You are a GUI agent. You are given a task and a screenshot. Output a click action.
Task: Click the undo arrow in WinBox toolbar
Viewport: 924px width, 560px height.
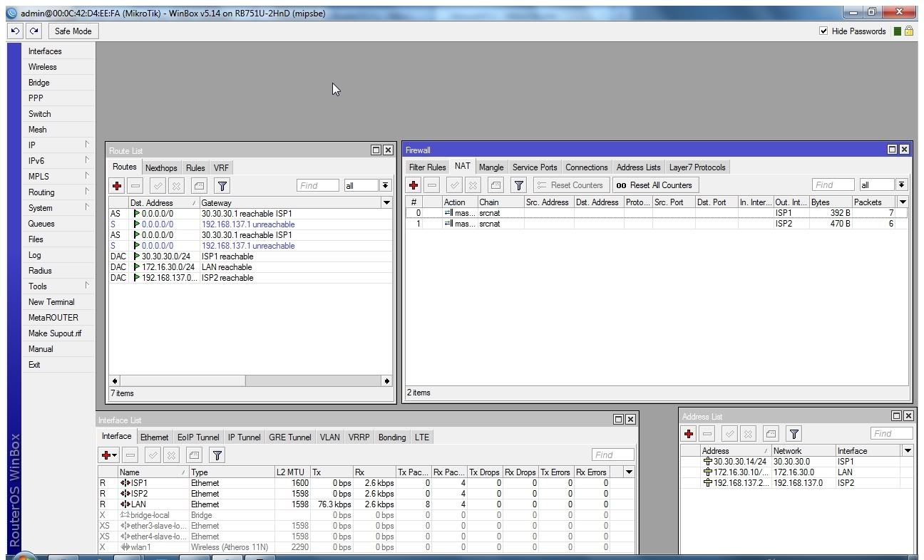pos(15,31)
